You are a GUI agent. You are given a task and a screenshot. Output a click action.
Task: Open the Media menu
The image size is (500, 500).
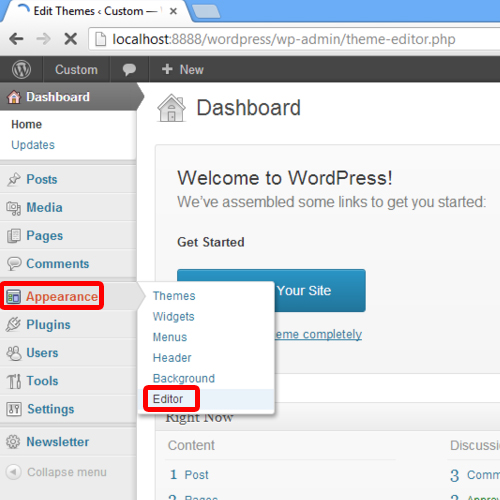click(68, 208)
